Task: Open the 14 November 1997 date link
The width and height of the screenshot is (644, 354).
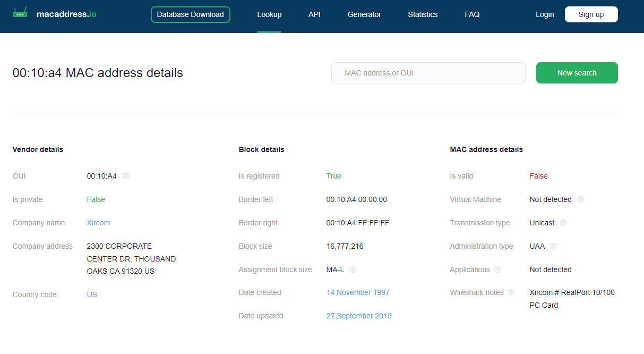Action: tap(358, 292)
